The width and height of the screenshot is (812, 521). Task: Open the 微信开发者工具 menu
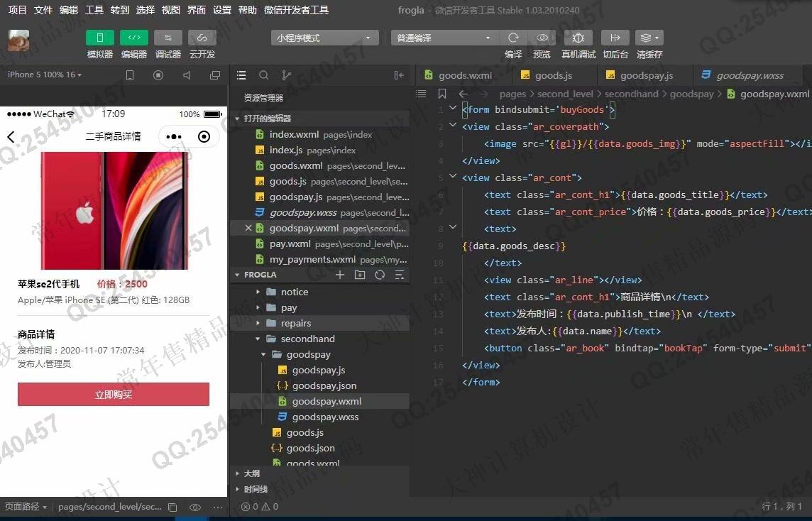pos(296,10)
